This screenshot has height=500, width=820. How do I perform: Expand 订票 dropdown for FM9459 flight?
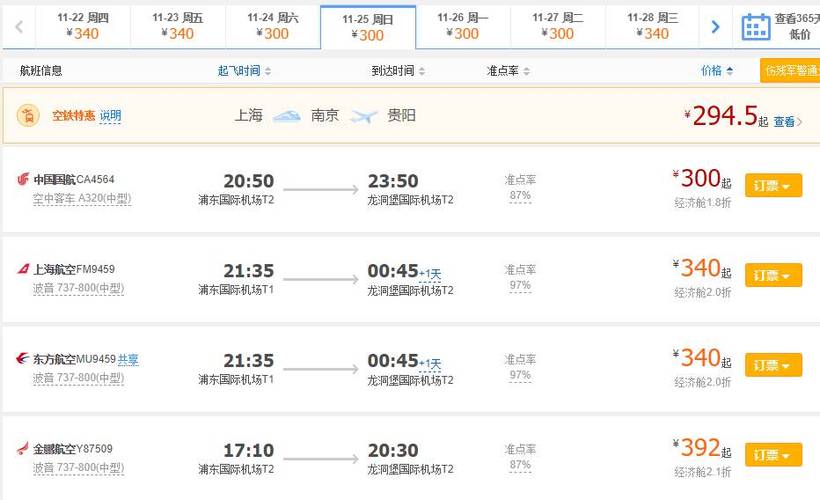[773, 275]
